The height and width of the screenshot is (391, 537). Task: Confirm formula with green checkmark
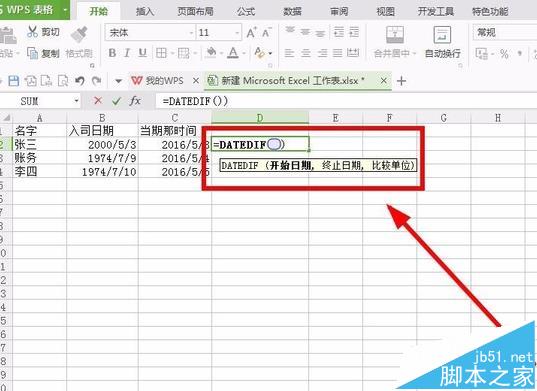[116, 101]
